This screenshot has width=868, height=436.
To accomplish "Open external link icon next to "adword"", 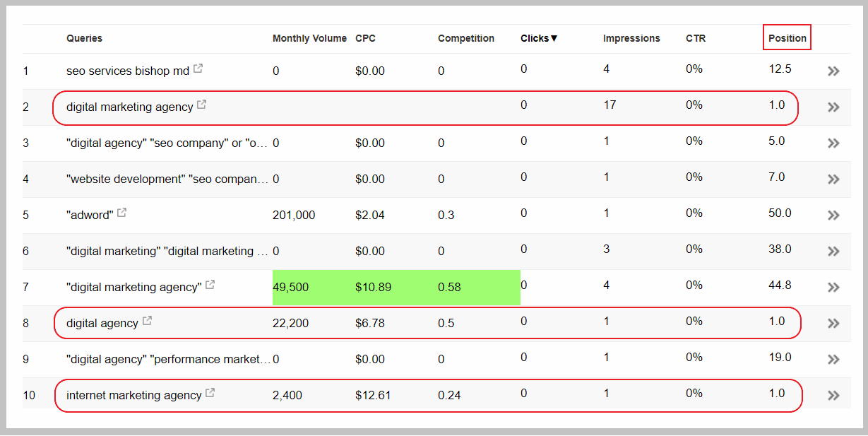I will (x=121, y=213).
